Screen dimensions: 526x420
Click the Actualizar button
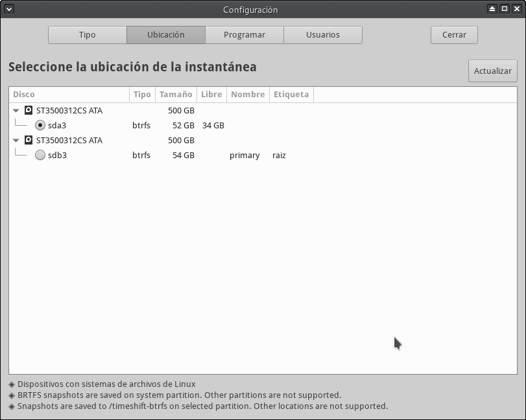click(x=493, y=71)
